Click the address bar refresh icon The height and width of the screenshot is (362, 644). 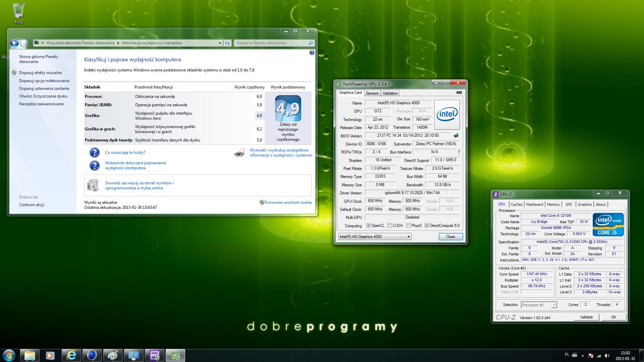tap(227, 43)
